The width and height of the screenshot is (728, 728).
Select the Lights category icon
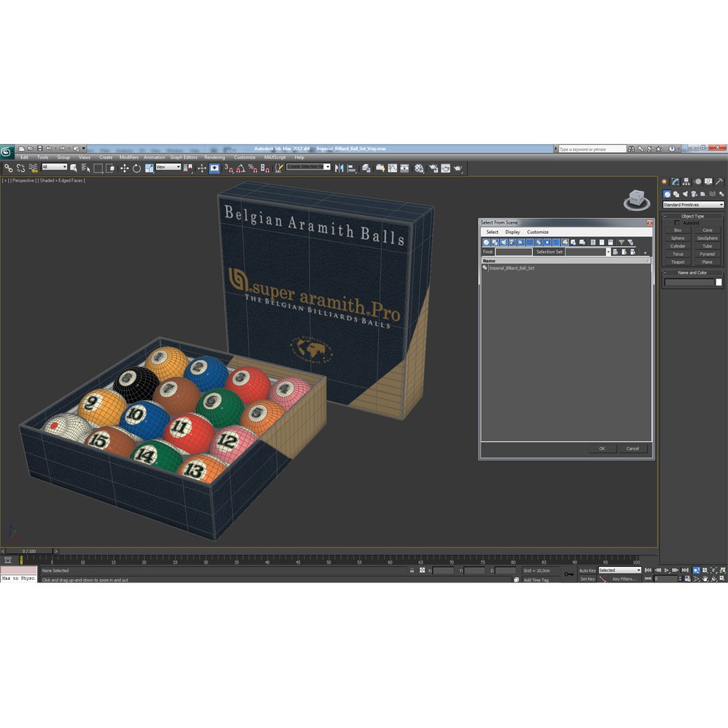[685, 194]
